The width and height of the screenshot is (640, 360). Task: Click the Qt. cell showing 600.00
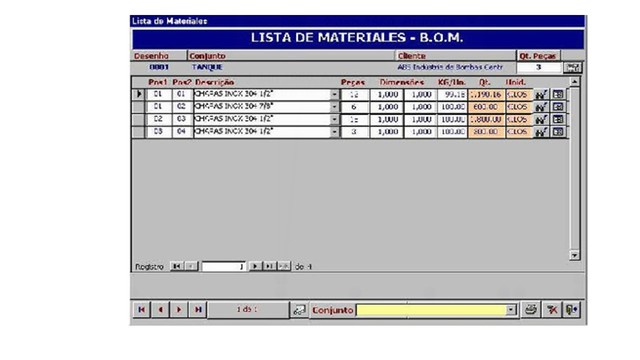click(487, 107)
